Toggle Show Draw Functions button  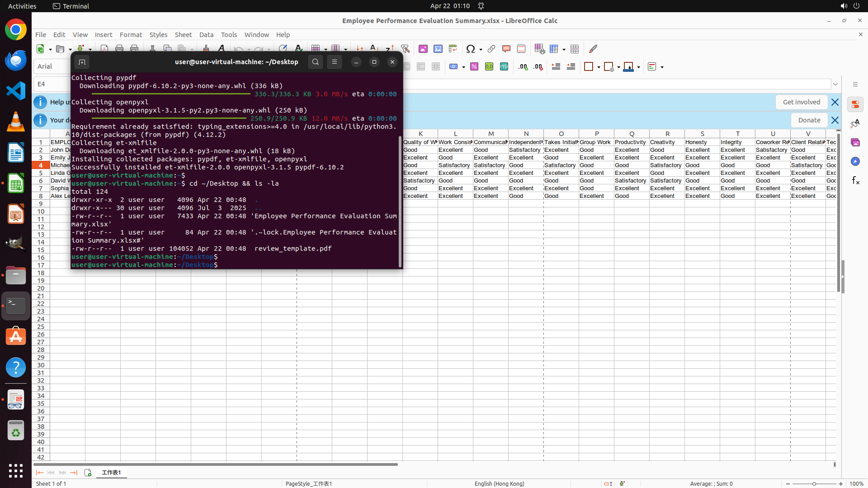pyautogui.click(x=593, y=49)
